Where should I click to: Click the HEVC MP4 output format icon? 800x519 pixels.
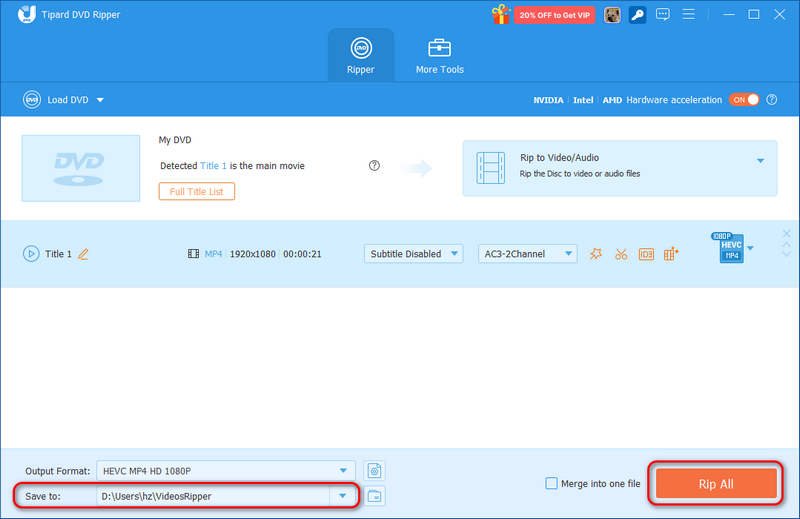(731, 248)
